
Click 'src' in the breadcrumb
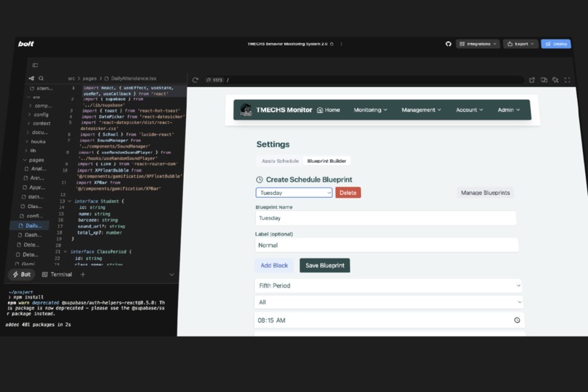71,78
